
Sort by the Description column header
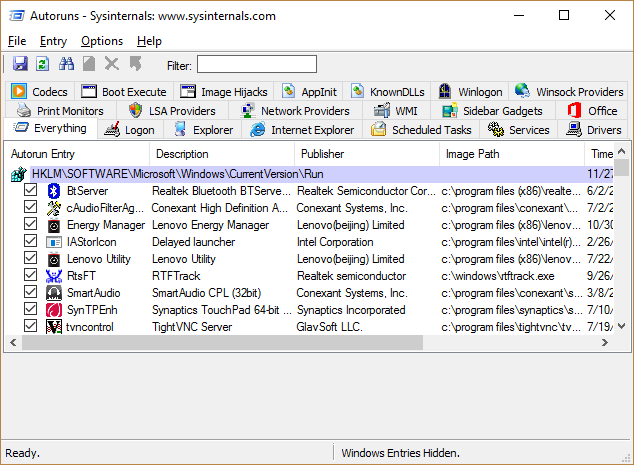pos(222,154)
